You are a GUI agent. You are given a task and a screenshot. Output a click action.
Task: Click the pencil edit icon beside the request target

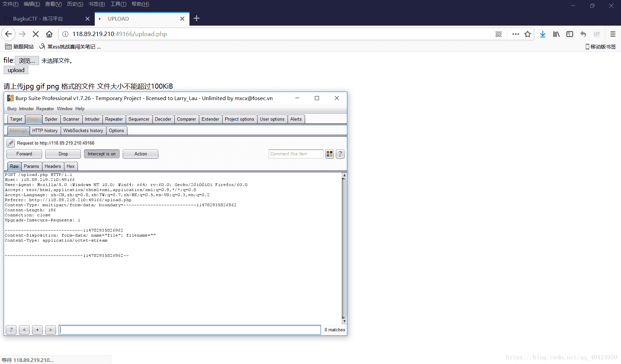click(x=11, y=143)
